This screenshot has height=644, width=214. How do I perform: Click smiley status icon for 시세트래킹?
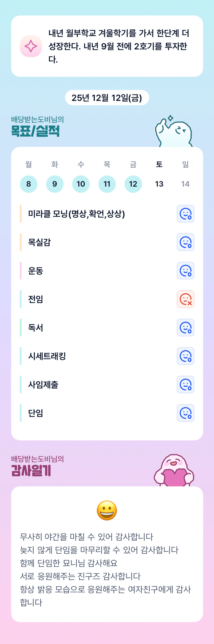click(x=185, y=356)
